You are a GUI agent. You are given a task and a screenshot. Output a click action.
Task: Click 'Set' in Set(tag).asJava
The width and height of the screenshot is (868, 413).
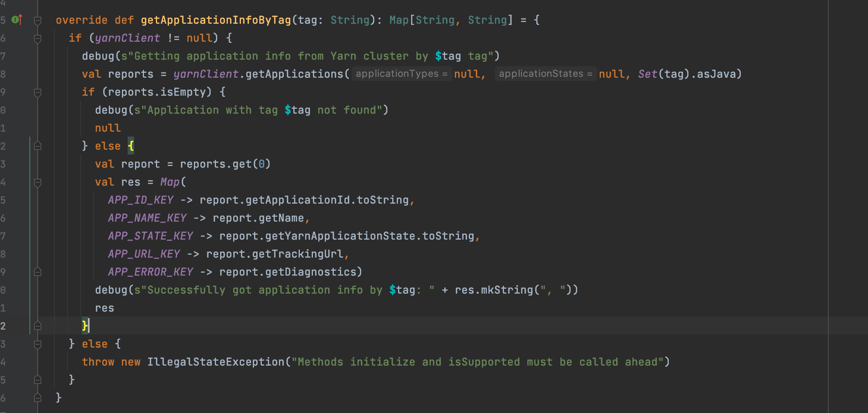(x=648, y=74)
